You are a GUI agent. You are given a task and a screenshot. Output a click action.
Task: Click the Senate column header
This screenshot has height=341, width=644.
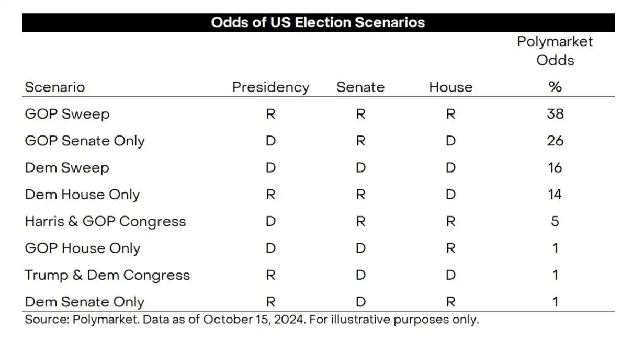[x=360, y=87]
